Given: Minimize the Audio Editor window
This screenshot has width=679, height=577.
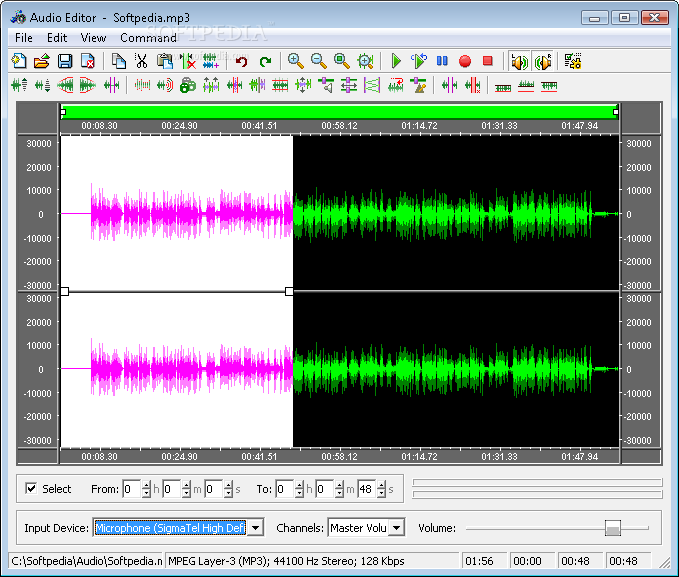Looking at the screenshot, I should (595, 18).
